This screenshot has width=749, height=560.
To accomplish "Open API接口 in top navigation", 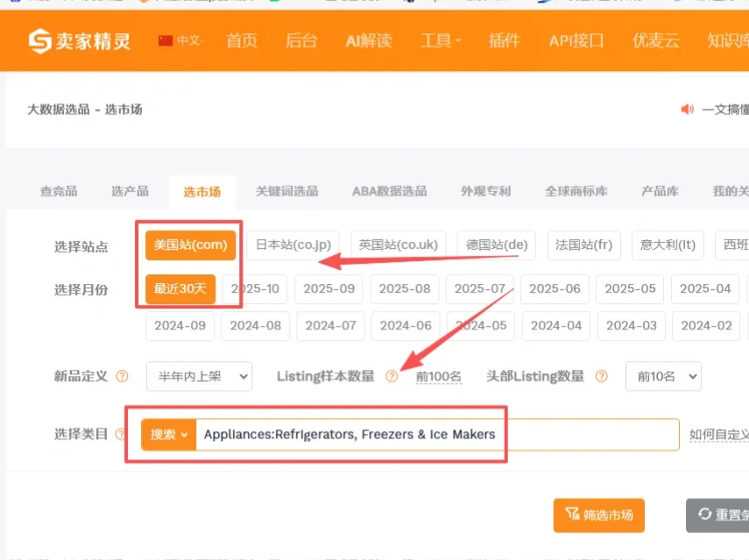I will [576, 40].
